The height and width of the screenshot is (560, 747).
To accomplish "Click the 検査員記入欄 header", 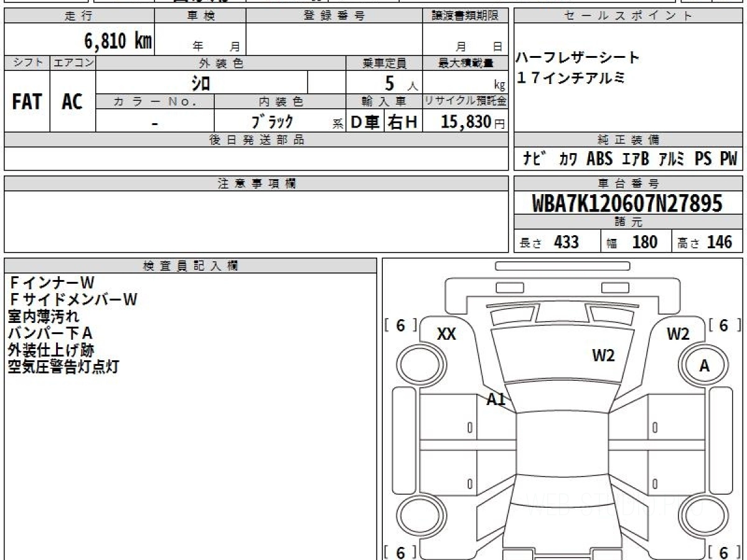I will (x=190, y=265).
